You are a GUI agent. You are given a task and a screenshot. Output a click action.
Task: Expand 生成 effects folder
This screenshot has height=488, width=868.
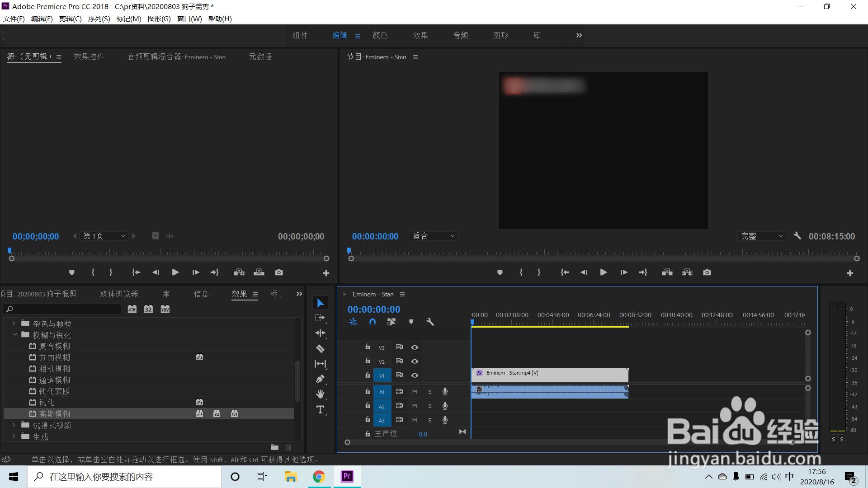pos(14,436)
